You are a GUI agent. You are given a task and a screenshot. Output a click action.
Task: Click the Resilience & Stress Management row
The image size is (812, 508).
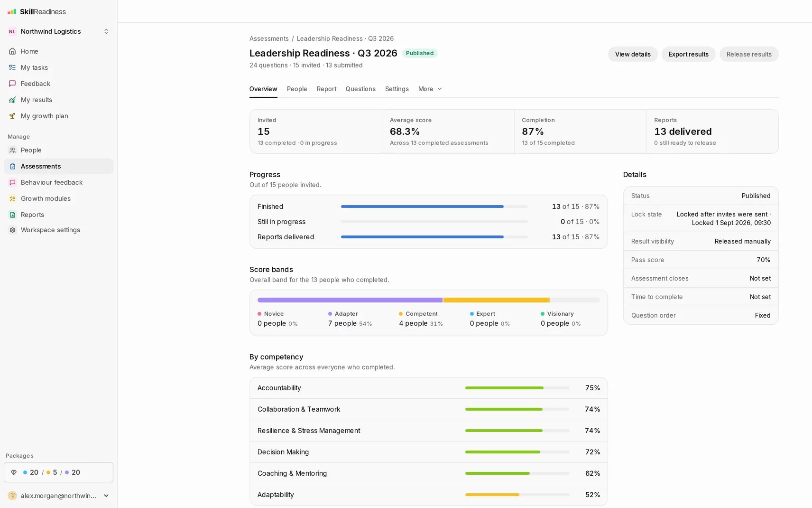coord(429,431)
